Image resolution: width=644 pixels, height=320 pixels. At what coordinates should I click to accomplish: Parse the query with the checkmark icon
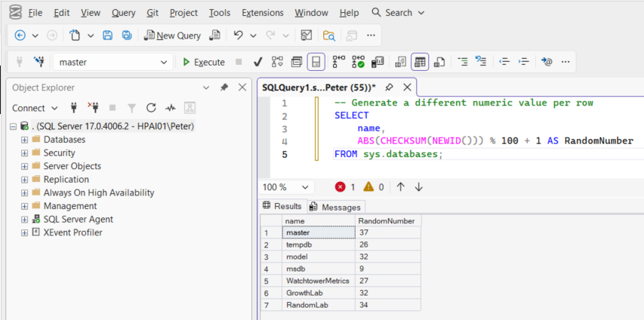257,62
